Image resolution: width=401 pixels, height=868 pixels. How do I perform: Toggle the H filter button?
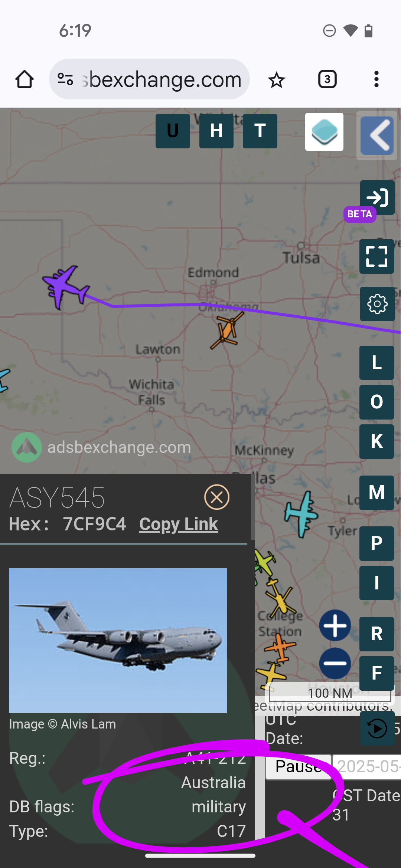216,131
